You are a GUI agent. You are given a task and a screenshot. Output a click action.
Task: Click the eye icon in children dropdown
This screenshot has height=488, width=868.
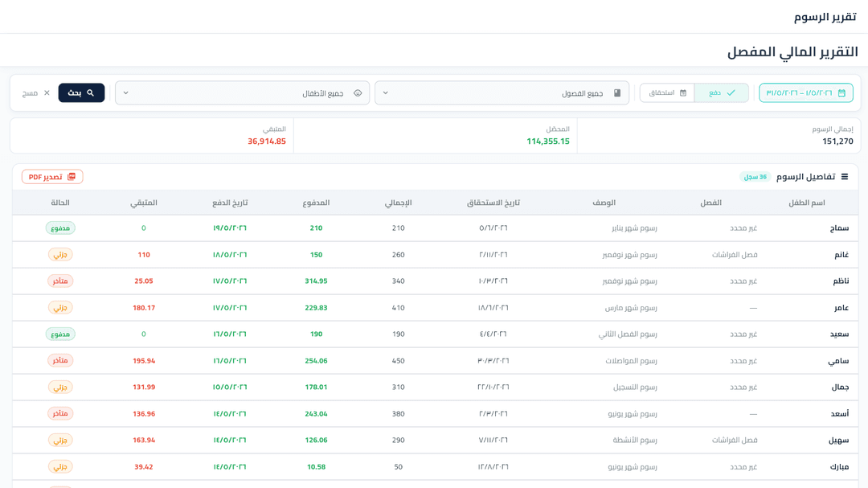358,93
